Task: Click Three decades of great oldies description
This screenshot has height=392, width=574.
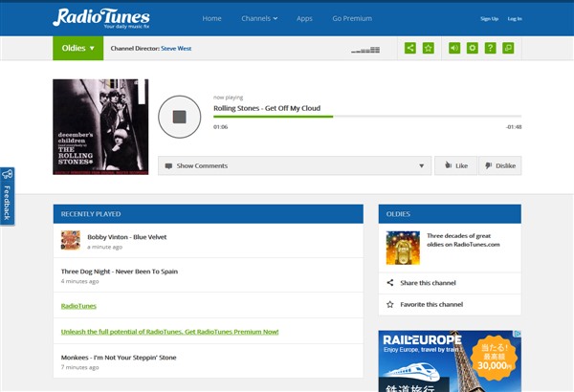Action: [463, 240]
